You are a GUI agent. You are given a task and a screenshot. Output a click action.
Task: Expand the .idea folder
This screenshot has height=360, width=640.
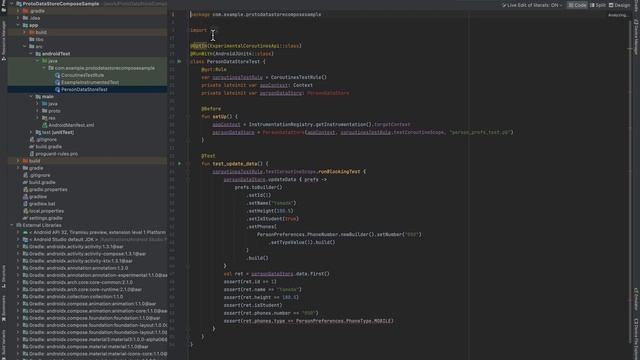click(x=18, y=18)
